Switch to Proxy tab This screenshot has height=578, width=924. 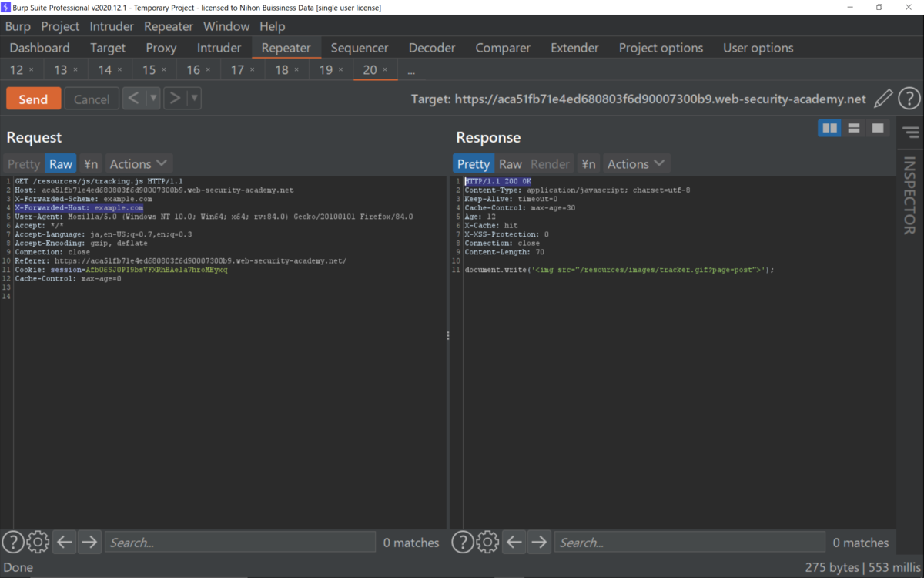[x=161, y=48]
